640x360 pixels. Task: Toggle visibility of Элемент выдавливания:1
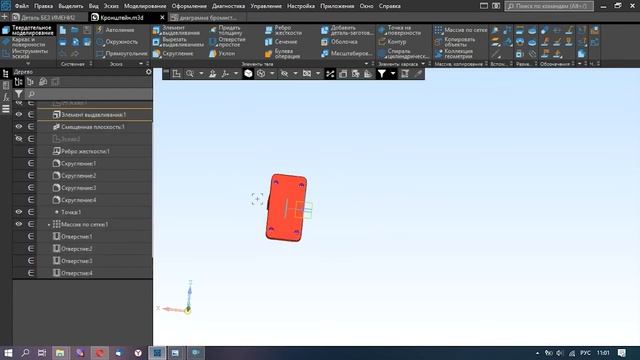(19, 115)
